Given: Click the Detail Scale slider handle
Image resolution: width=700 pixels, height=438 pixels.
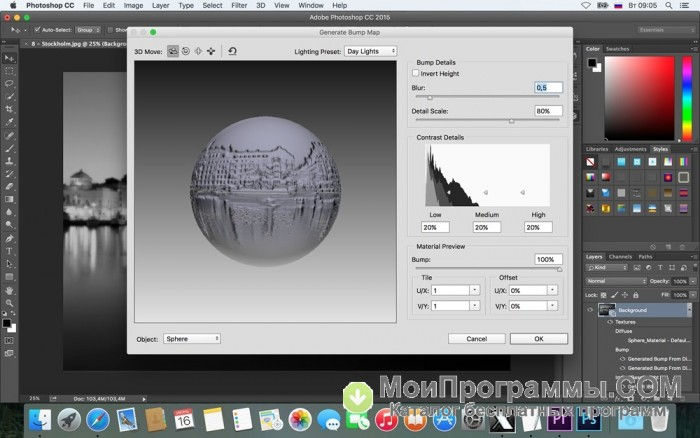Looking at the screenshot, I should coord(512,121).
